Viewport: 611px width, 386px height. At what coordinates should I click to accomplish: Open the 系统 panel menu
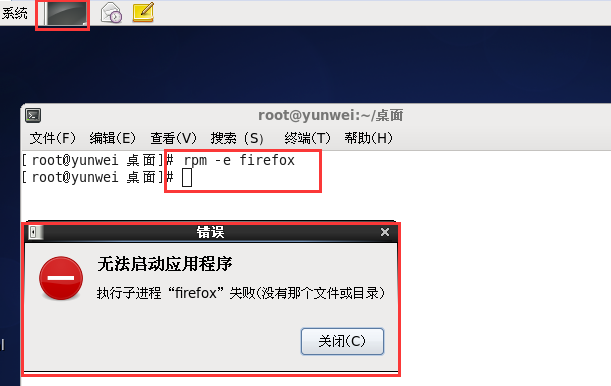[x=15, y=13]
